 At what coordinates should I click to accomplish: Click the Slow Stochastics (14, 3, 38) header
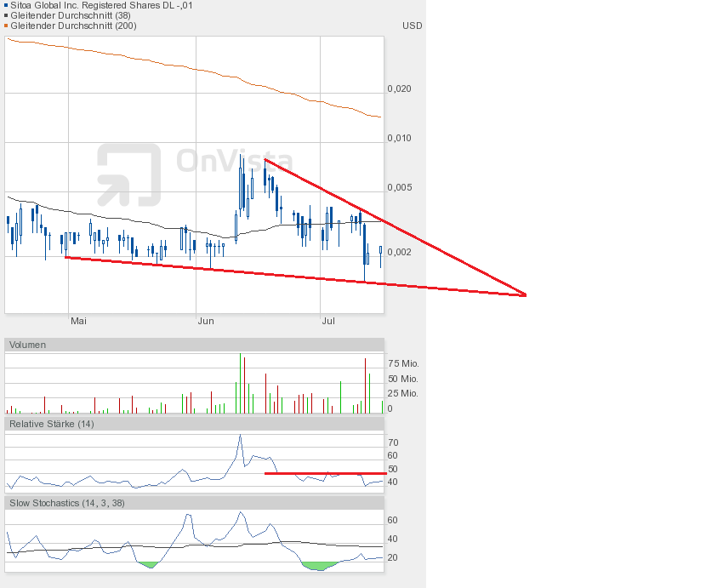(194, 503)
